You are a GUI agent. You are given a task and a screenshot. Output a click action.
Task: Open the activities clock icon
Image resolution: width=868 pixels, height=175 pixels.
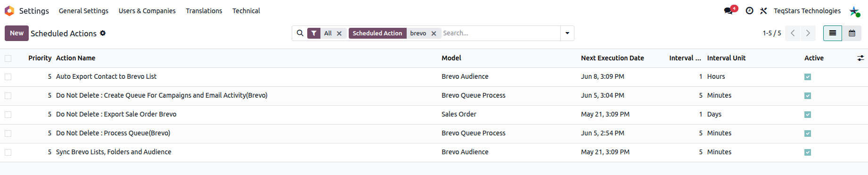pyautogui.click(x=749, y=10)
